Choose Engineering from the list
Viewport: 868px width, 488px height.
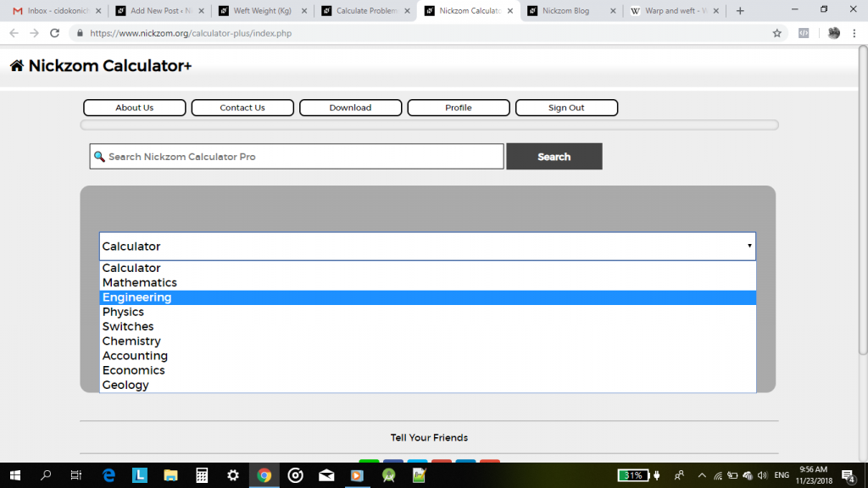click(x=427, y=297)
